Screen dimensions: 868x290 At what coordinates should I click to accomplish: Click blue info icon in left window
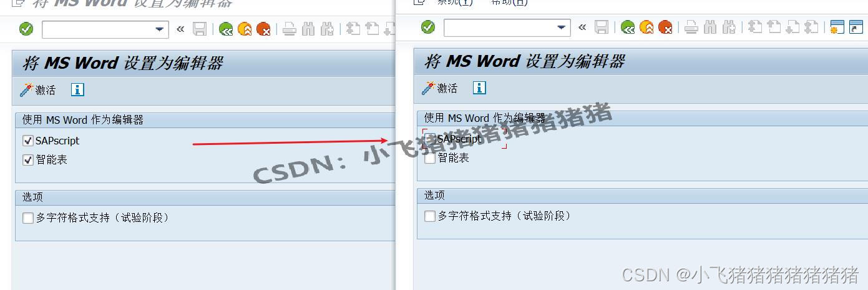pos(77,89)
